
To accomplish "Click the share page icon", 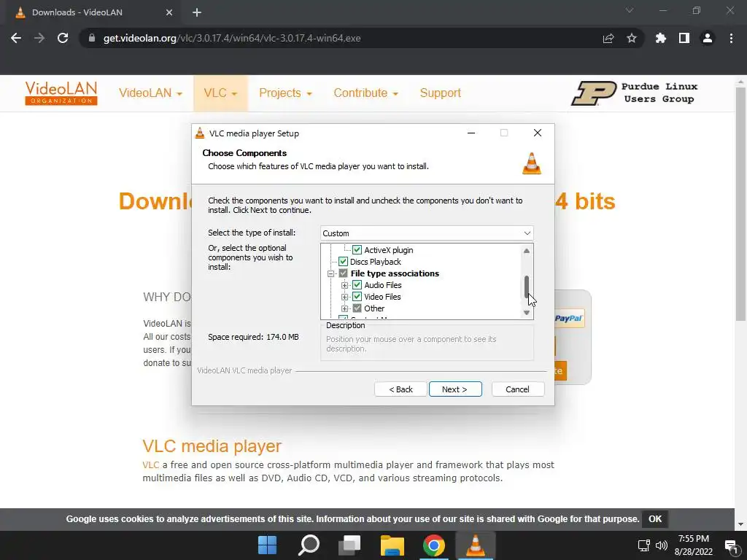I will click(x=608, y=38).
